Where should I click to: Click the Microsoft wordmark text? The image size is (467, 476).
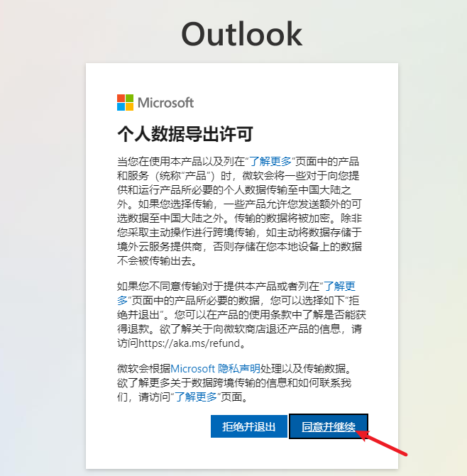click(165, 103)
